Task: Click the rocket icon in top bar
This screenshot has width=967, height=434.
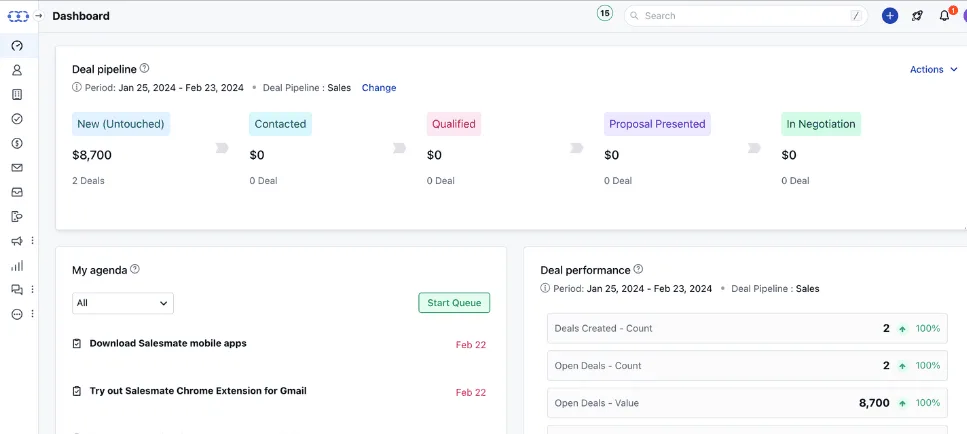Action: point(917,16)
